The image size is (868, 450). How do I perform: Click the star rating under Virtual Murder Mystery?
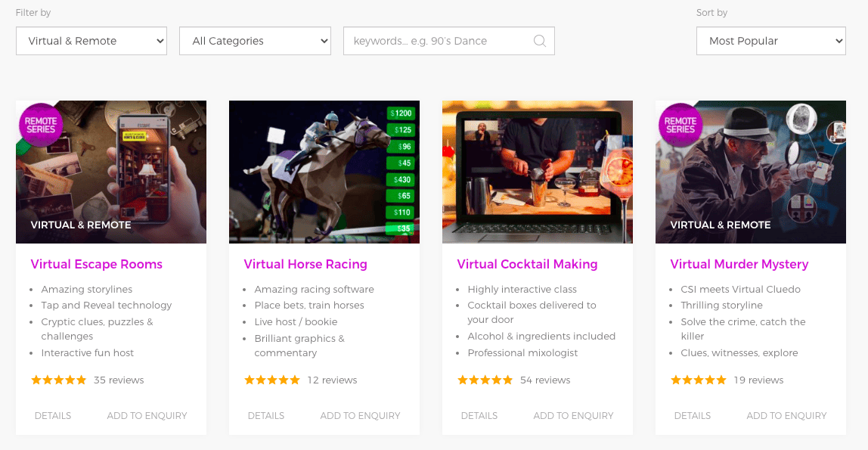point(699,380)
